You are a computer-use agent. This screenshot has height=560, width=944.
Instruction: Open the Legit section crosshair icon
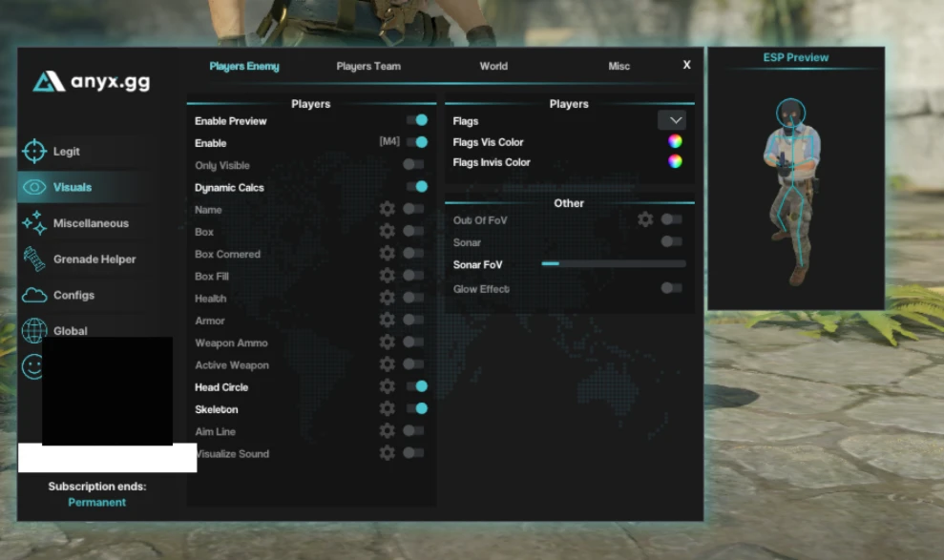pos(34,151)
